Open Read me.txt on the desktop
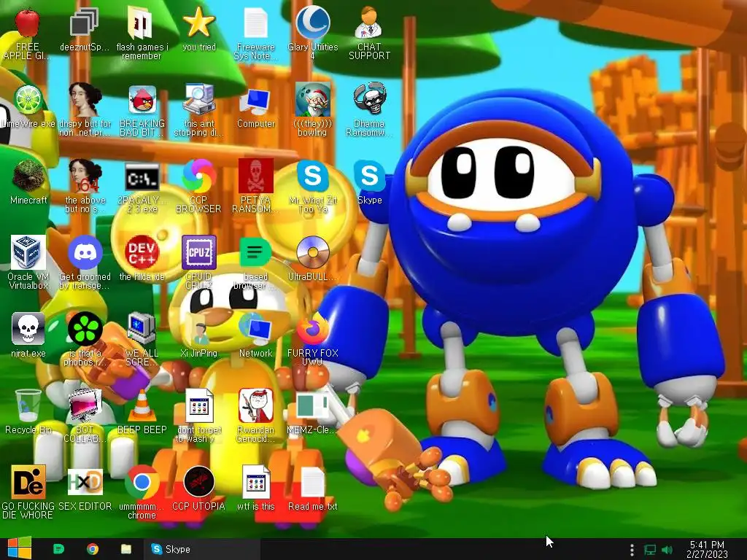The image size is (747, 560). pyautogui.click(x=312, y=483)
